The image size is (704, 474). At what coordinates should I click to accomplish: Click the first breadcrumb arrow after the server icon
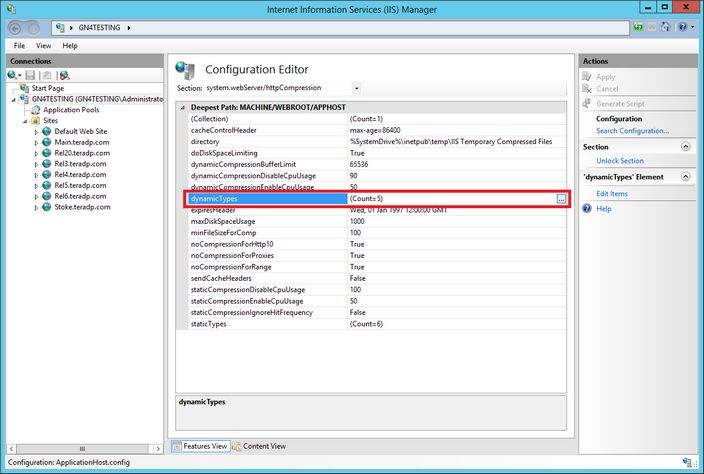coord(71,28)
